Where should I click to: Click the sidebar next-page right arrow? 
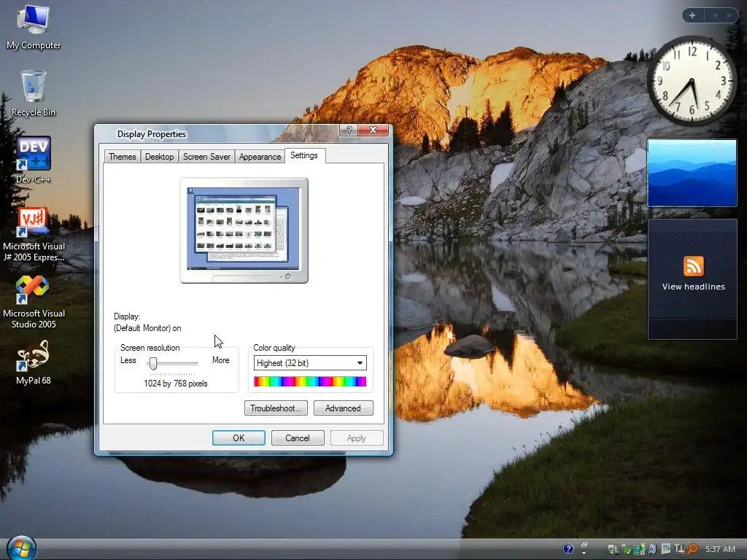click(729, 15)
